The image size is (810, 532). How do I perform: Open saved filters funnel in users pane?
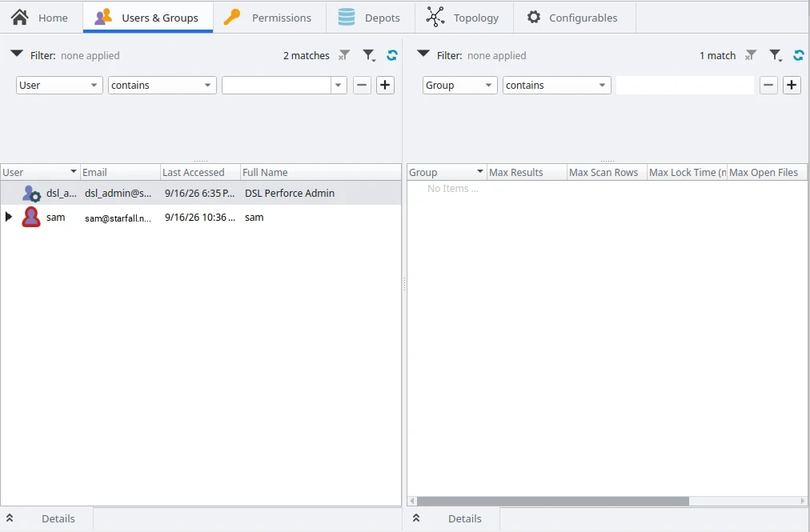(369, 55)
